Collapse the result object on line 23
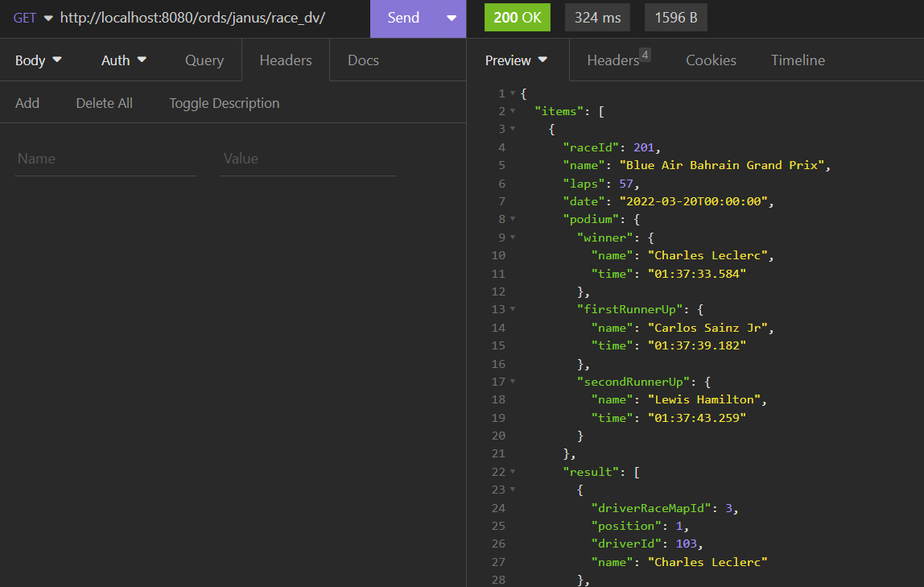 pyautogui.click(x=513, y=490)
